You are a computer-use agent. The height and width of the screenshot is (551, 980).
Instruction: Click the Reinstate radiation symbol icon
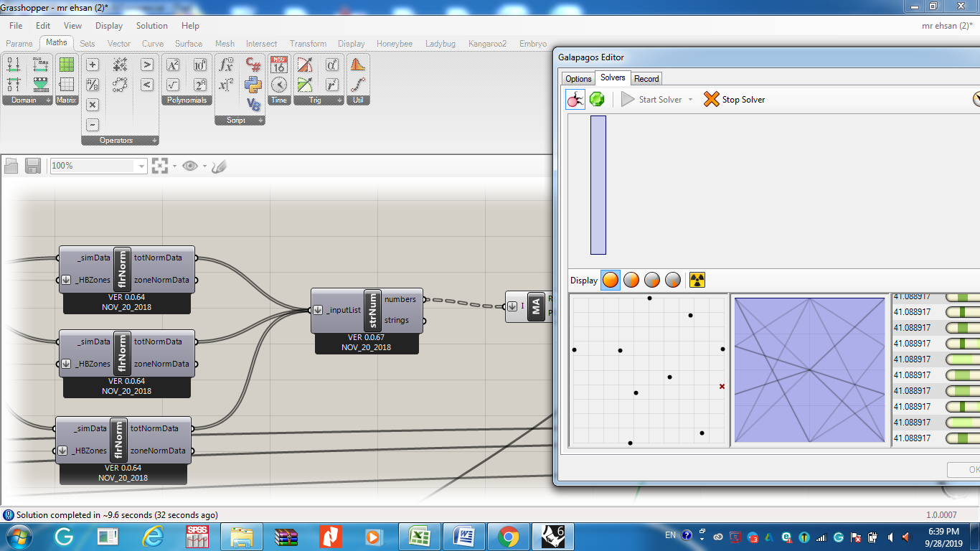[x=697, y=280]
